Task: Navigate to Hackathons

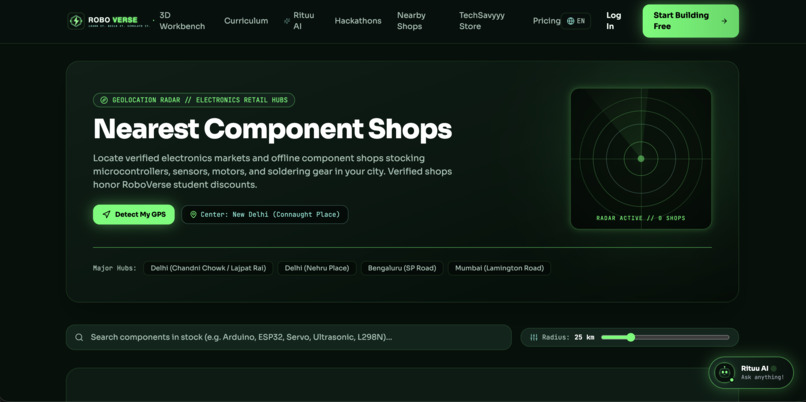Action: (358, 21)
